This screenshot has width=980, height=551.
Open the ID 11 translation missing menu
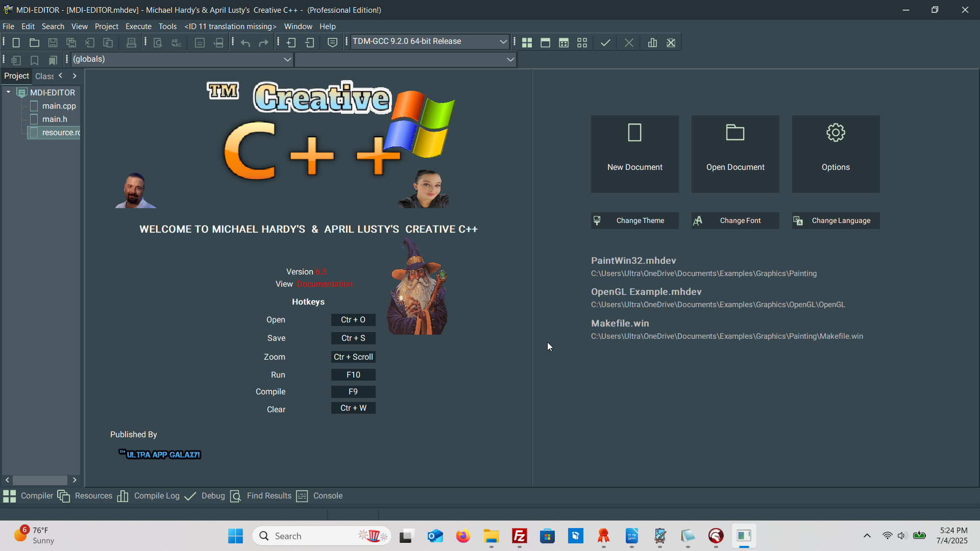click(x=230, y=27)
